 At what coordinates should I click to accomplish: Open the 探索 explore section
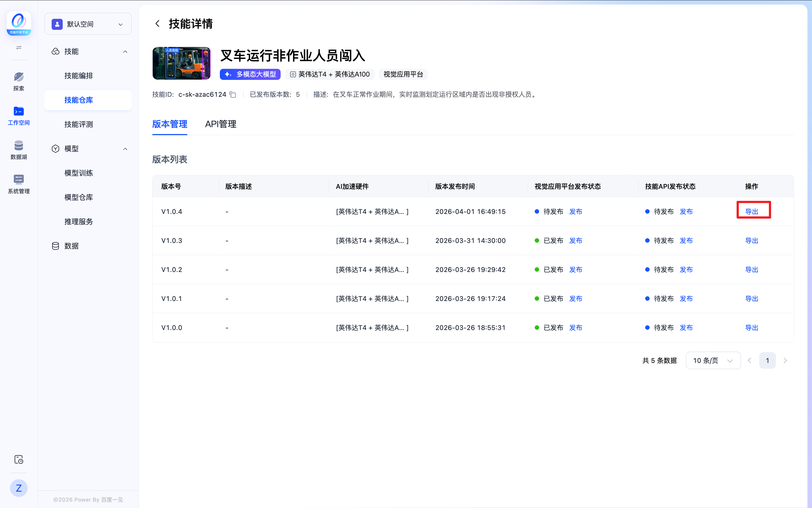click(19, 82)
